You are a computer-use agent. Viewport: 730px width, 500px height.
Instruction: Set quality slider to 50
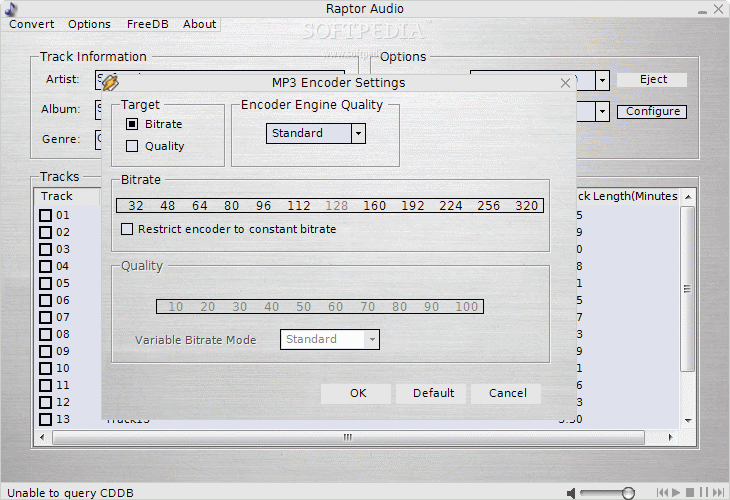(x=304, y=307)
